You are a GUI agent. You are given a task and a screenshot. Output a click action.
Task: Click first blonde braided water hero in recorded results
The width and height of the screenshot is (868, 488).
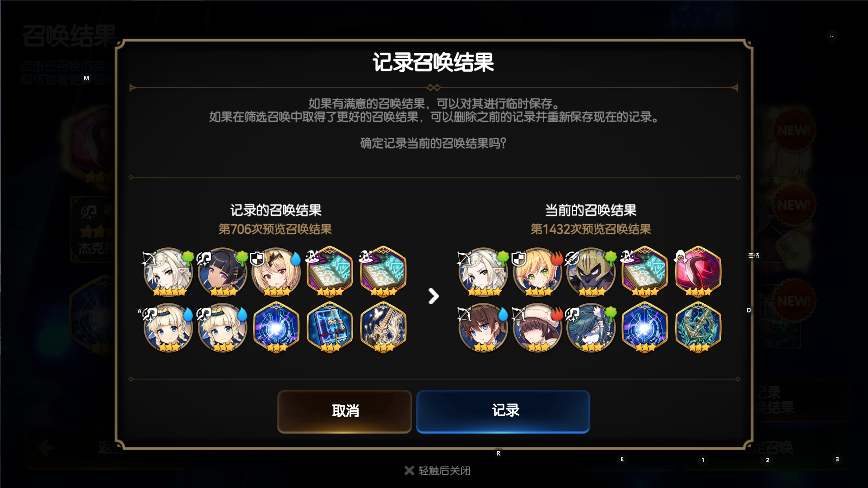click(x=168, y=327)
